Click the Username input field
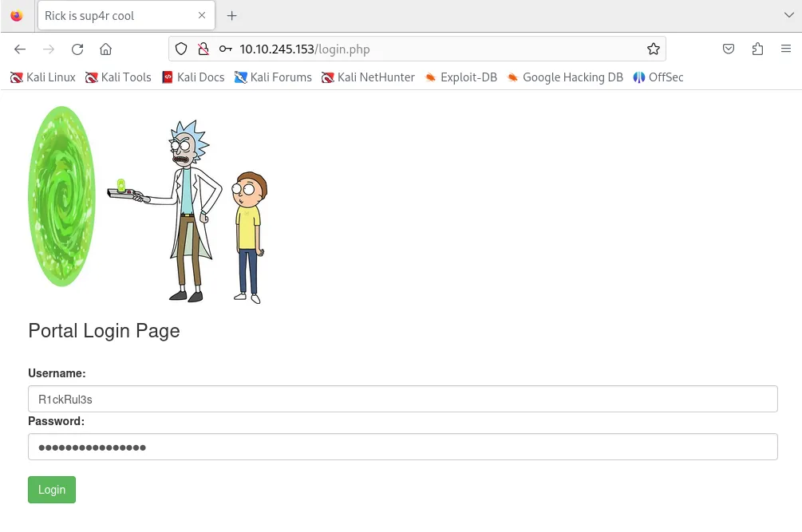 (403, 399)
